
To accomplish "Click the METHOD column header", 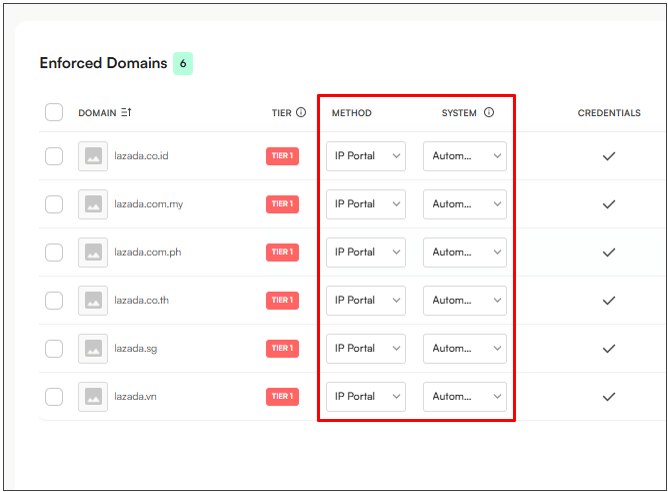I will tap(352, 113).
